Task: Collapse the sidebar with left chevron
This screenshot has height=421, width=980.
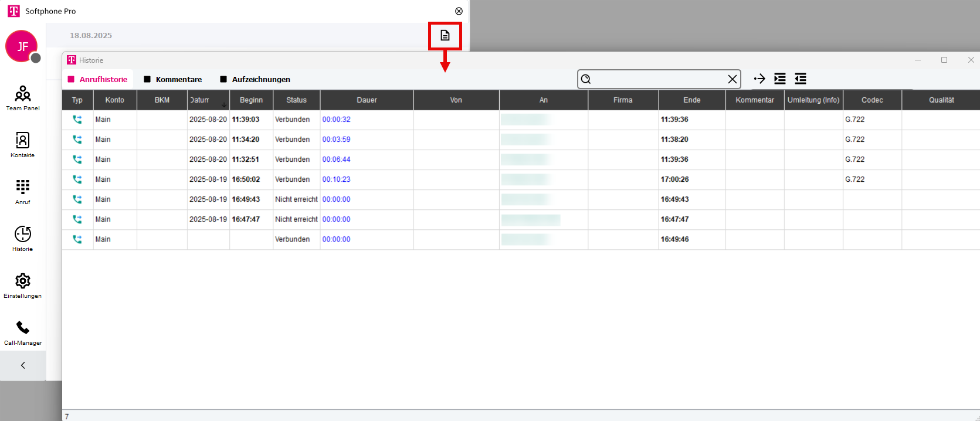Action: coord(23,365)
